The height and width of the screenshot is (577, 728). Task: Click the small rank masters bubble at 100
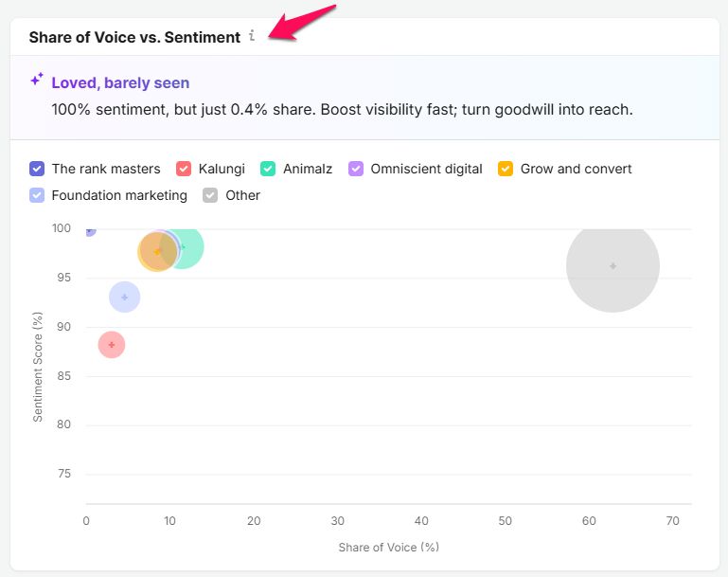90,232
